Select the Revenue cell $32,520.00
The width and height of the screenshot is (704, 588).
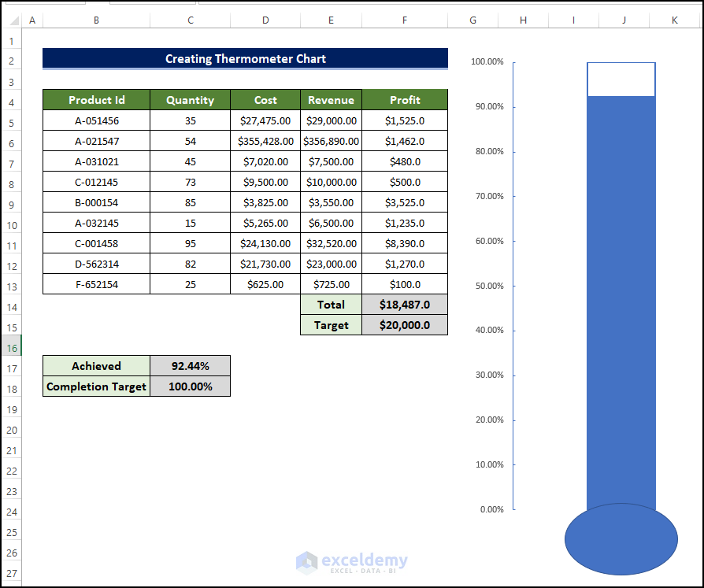click(331, 244)
